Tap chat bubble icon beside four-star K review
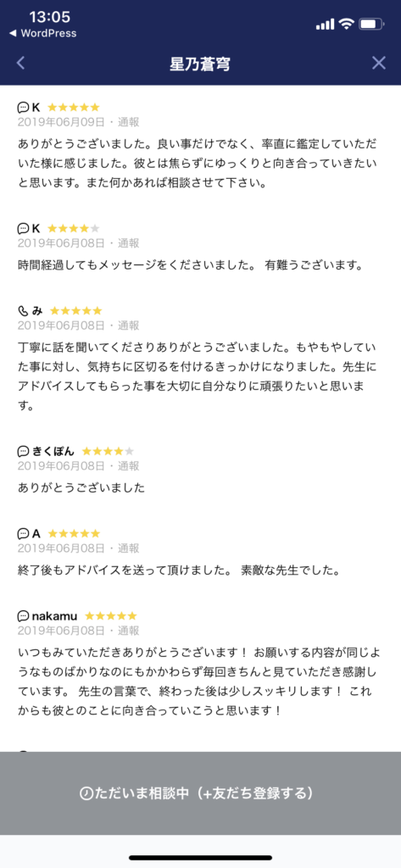 [x=23, y=228]
